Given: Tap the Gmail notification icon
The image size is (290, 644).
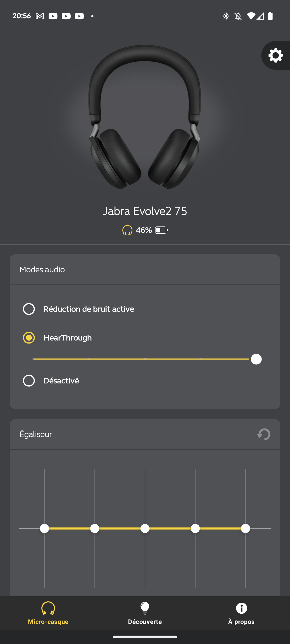Looking at the screenshot, I should point(40,16).
